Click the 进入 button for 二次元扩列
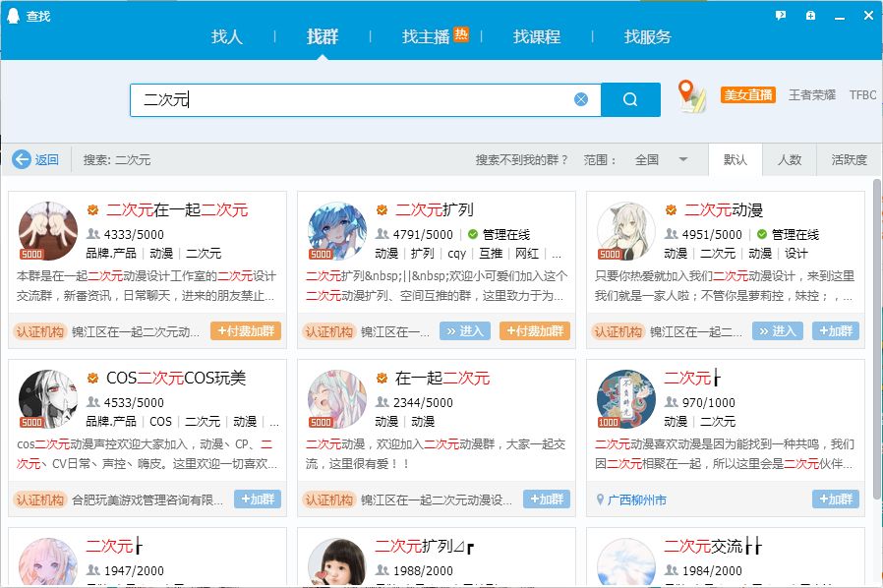 tap(462, 331)
